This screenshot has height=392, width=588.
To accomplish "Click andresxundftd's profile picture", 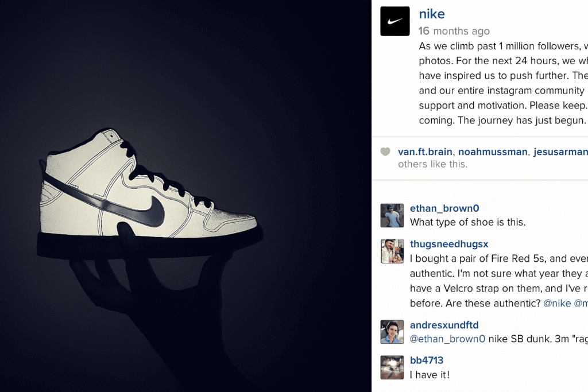I will pyautogui.click(x=392, y=332).
